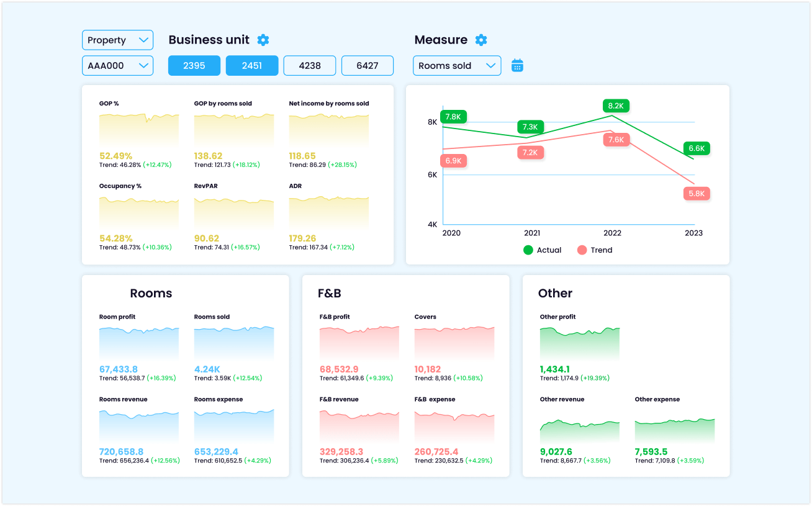Toggle Trend series pink legend dot
The height and width of the screenshot is (506, 812).
coord(582,250)
